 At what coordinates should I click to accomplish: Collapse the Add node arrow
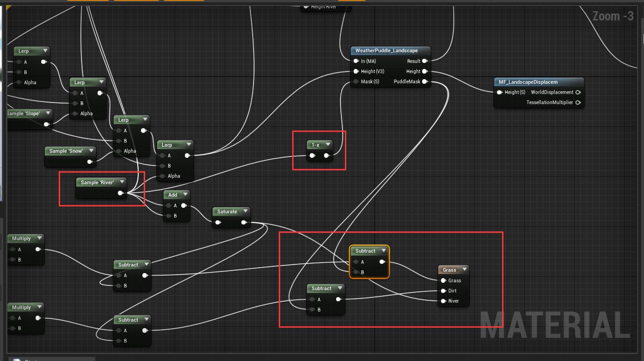pos(185,194)
